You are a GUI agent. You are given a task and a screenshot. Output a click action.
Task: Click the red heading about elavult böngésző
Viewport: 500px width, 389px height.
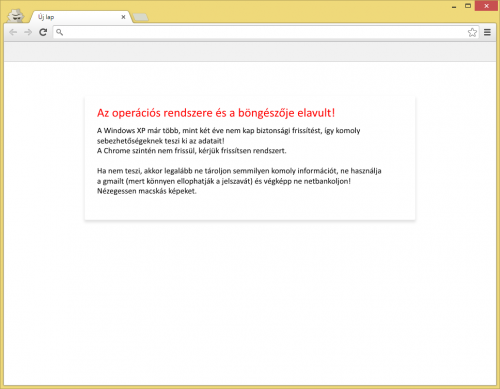tap(216, 113)
